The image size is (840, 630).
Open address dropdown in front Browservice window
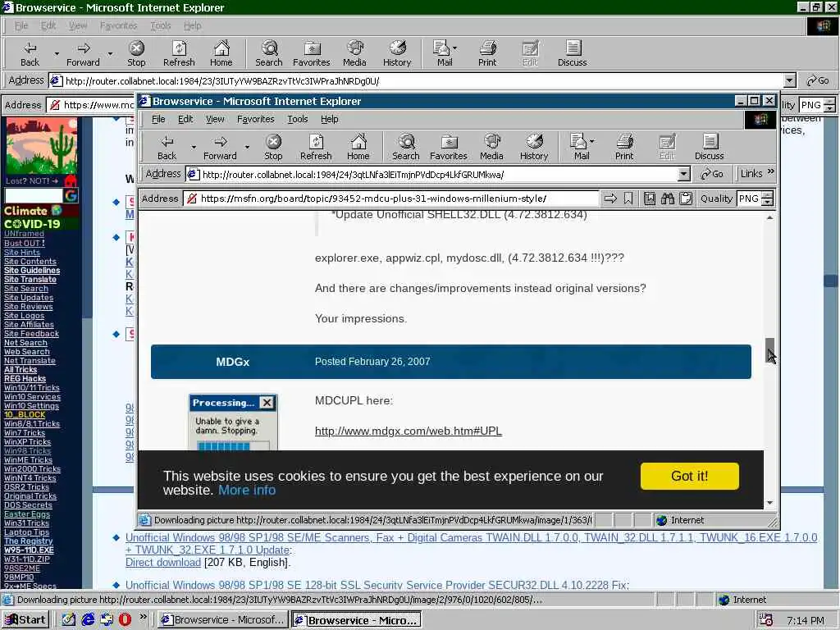click(683, 174)
